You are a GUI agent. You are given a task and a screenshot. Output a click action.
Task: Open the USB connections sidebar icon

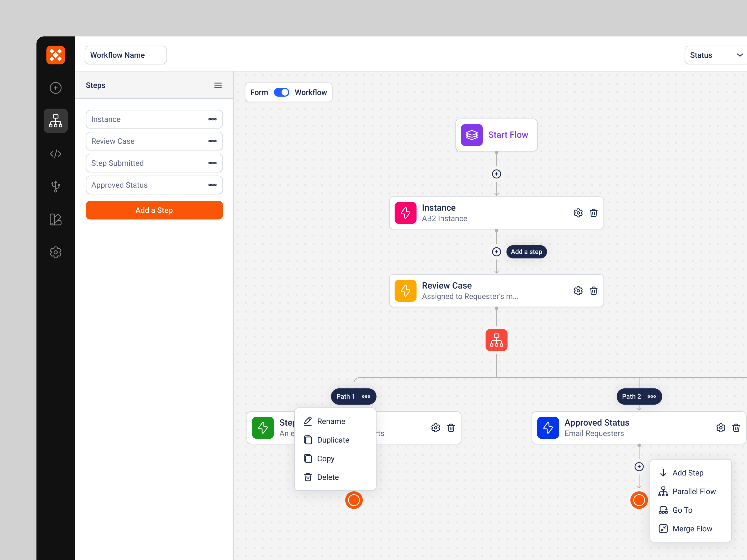(55, 186)
